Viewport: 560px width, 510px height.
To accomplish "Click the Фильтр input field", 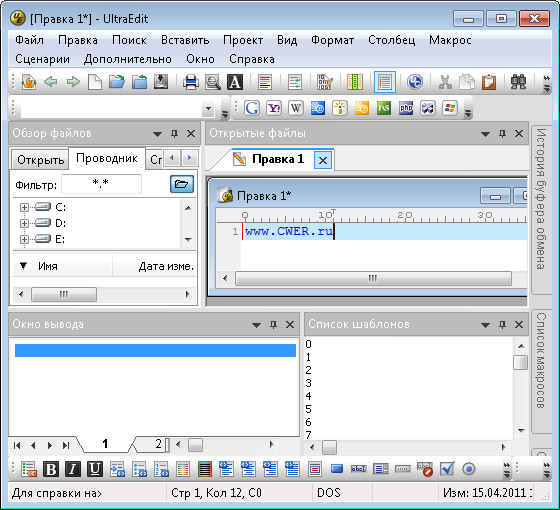I will 101,184.
